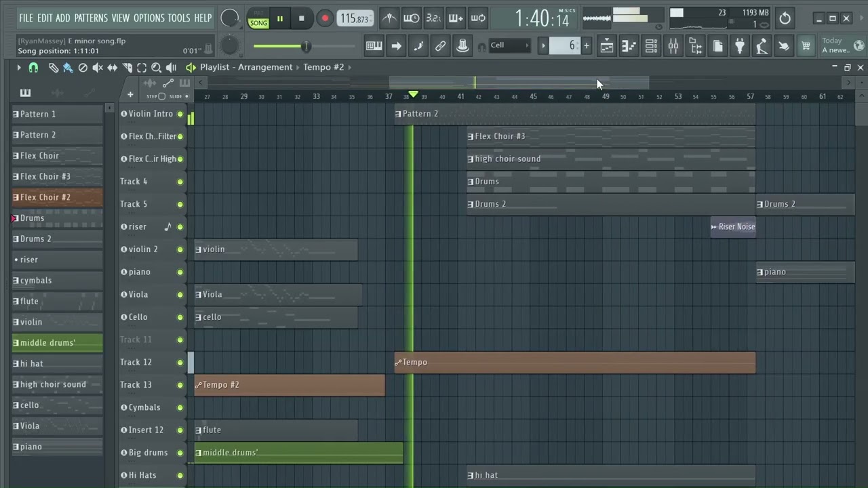Select the Paint brush tool in playlist

tap(68, 68)
